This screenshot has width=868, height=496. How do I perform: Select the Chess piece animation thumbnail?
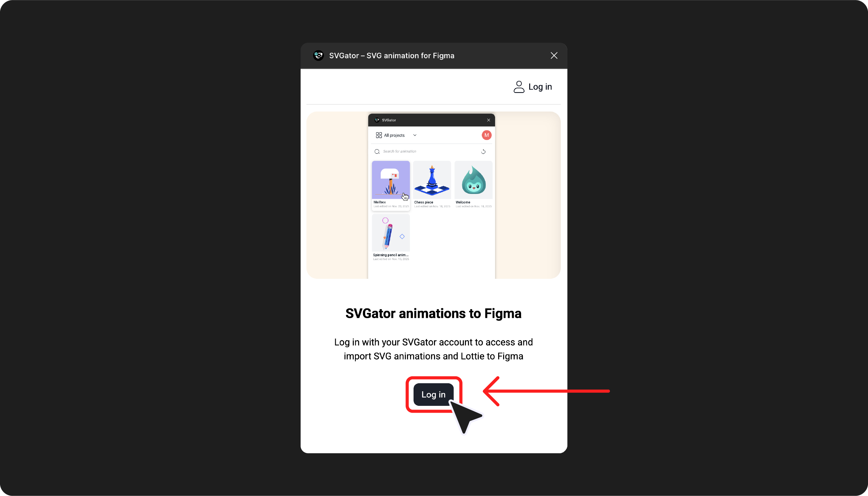click(x=432, y=180)
